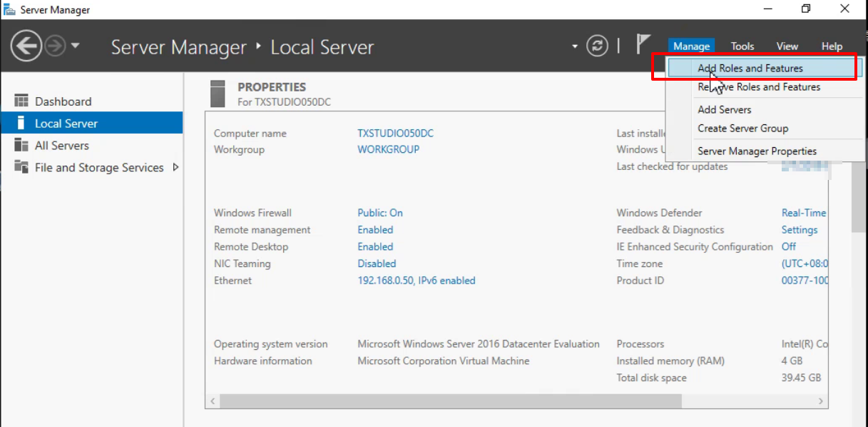
Task: Select Local Server in the sidebar
Action: click(91, 124)
